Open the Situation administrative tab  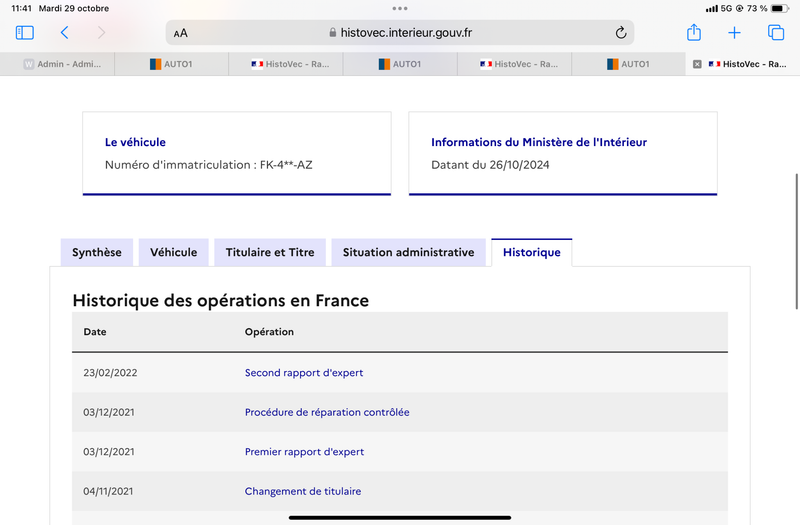click(409, 253)
